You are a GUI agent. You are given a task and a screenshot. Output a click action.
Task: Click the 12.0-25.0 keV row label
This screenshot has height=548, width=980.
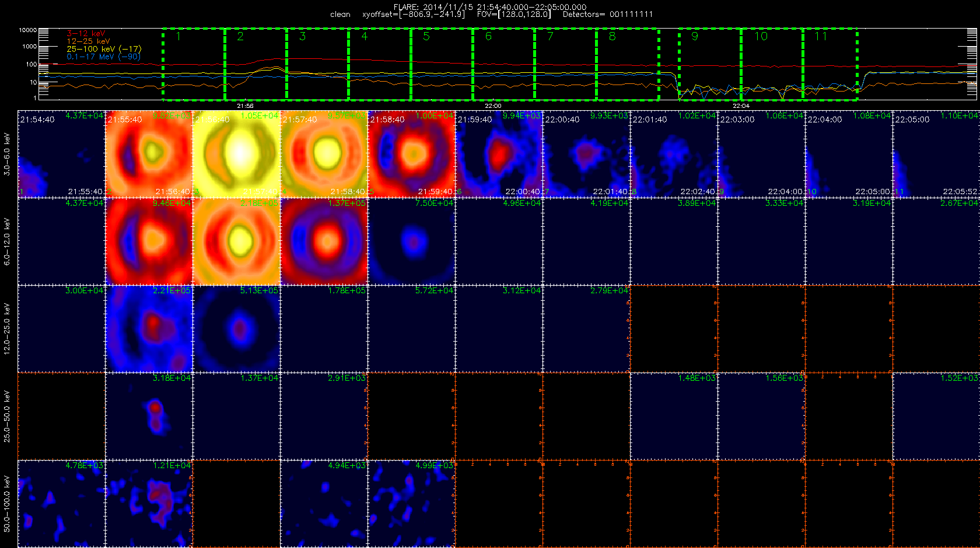point(7,329)
